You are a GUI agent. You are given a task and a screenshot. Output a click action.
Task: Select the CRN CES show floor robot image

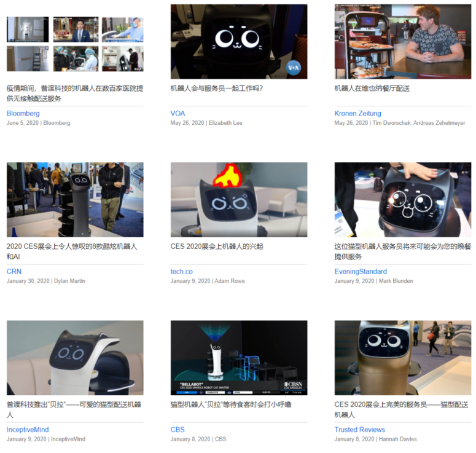click(x=75, y=200)
